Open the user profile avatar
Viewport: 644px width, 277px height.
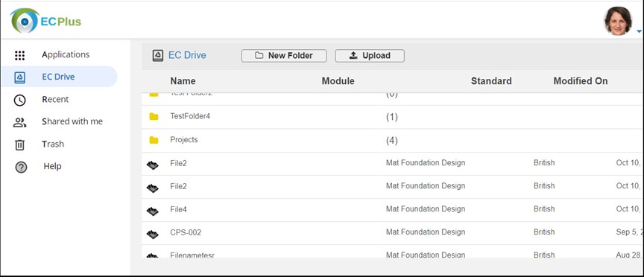[x=618, y=21]
